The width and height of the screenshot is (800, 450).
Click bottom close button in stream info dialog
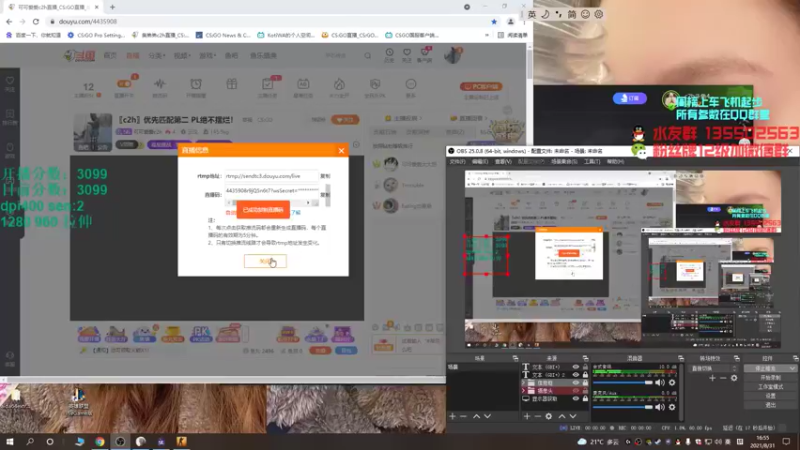(x=265, y=261)
